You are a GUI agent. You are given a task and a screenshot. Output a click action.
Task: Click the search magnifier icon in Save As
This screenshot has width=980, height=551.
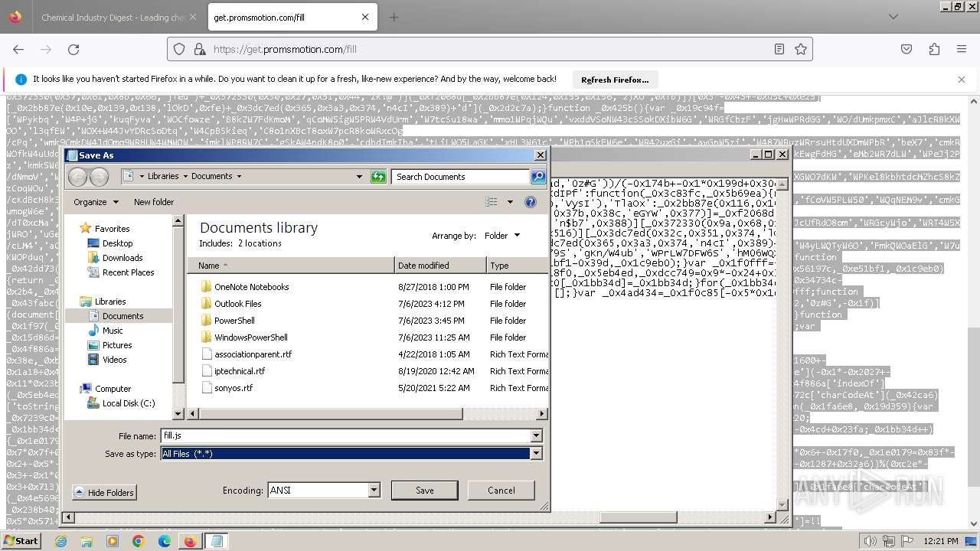tap(538, 177)
